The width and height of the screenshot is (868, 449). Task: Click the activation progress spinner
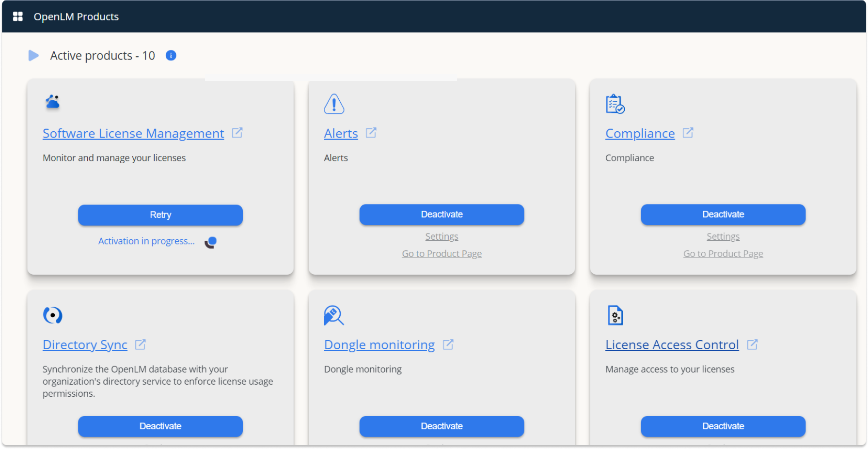pyautogui.click(x=211, y=241)
